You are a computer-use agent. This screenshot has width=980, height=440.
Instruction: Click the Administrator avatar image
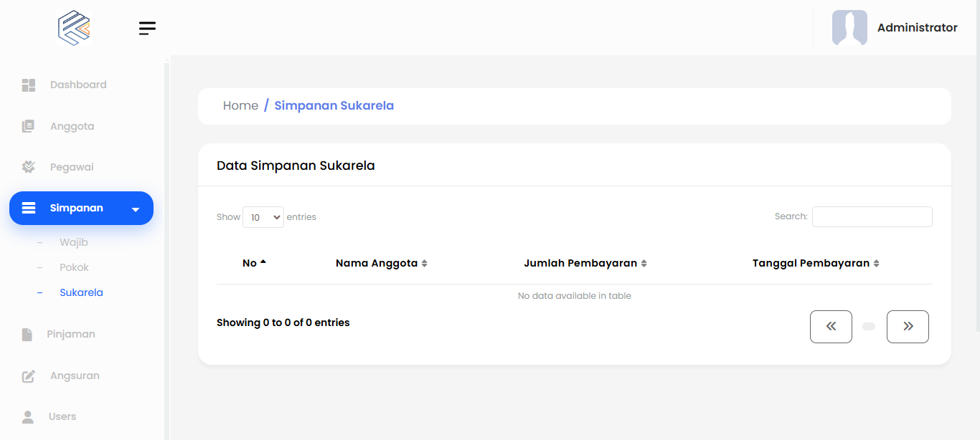[x=849, y=28]
